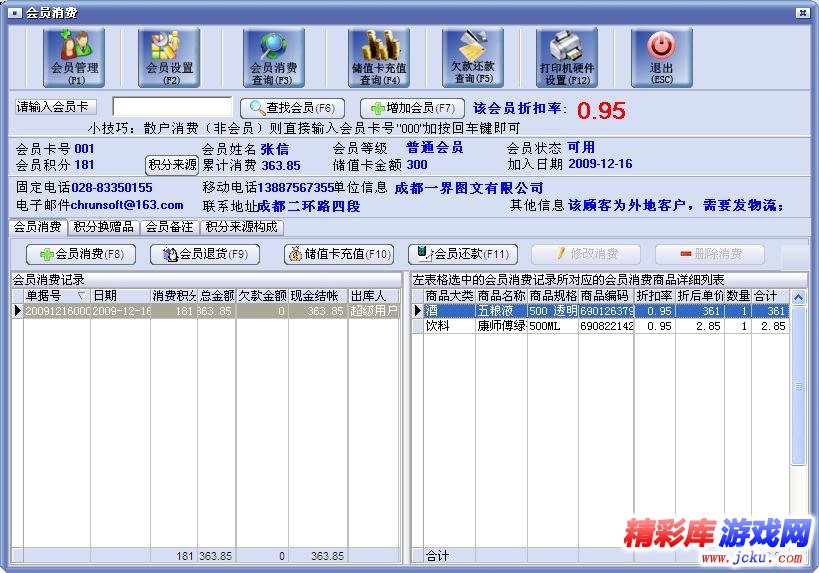Sort by 单据号 column header
The width and height of the screenshot is (819, 573).
point(56,296)
